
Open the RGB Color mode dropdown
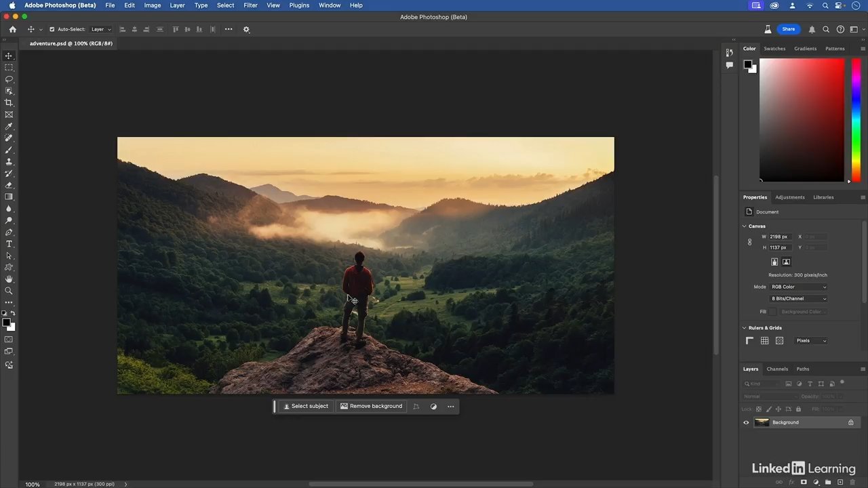pyautogui.click(x=798, y=287)
